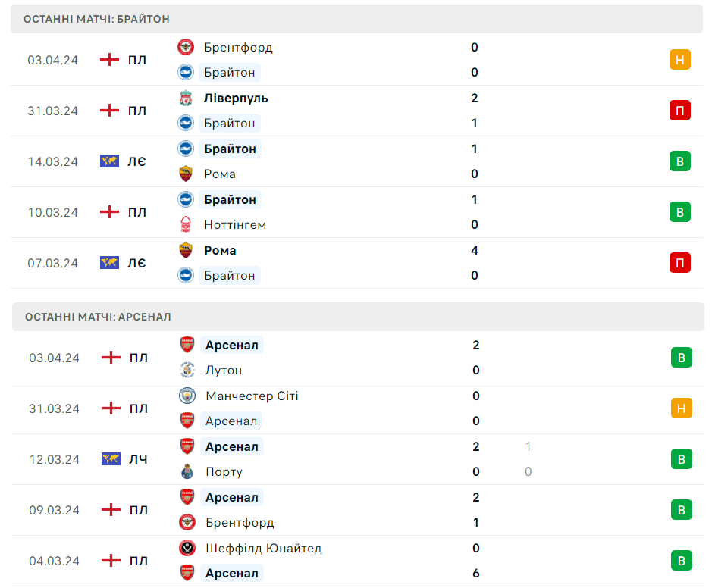Click the Roma crest in the 07.03.24 match

point(186,250)
